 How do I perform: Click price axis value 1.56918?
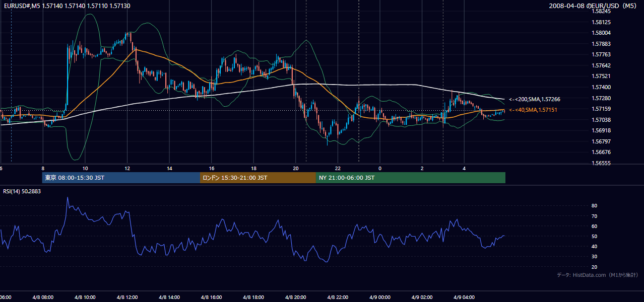(x=601, y=130)
